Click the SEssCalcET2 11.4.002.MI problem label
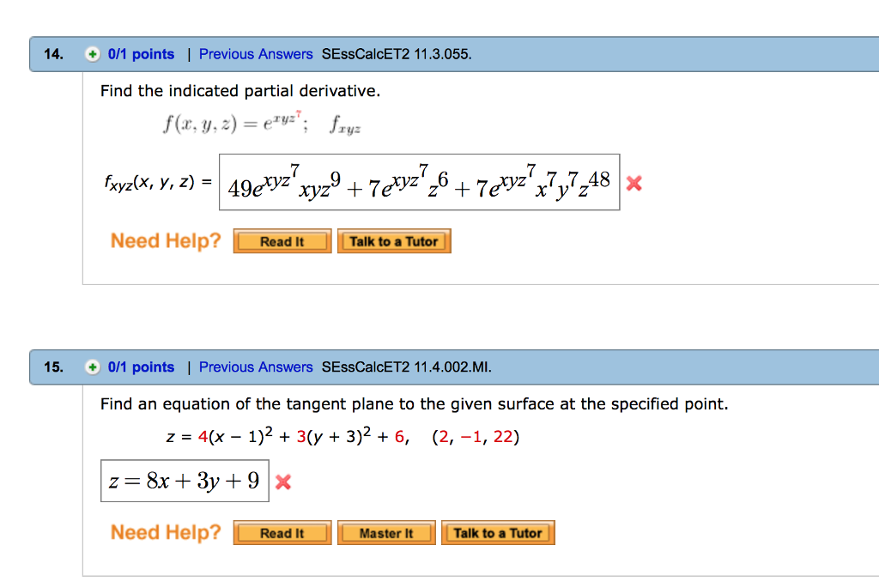This screenshot has height=588, width=879. point(403,367)
